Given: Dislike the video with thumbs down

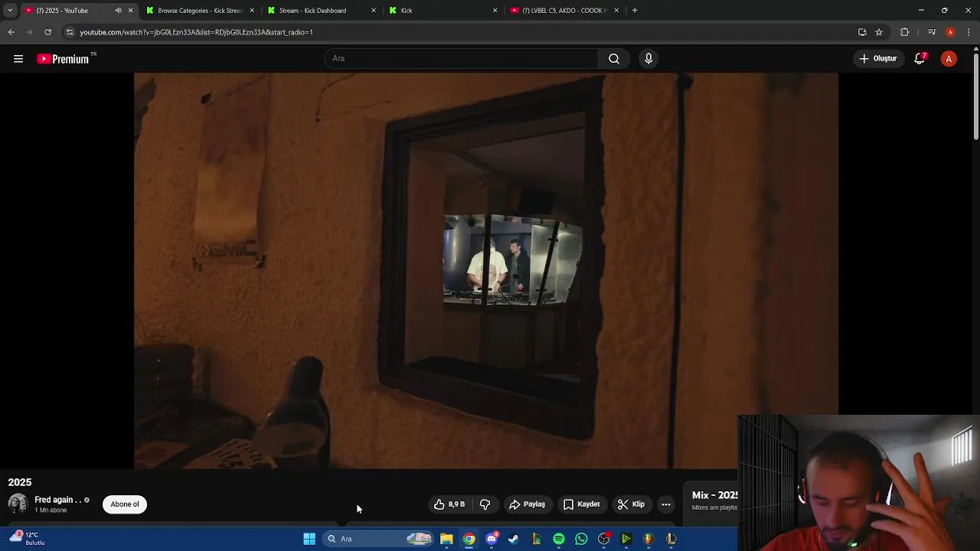Looking at the screenshot, I should click(485, 504).
